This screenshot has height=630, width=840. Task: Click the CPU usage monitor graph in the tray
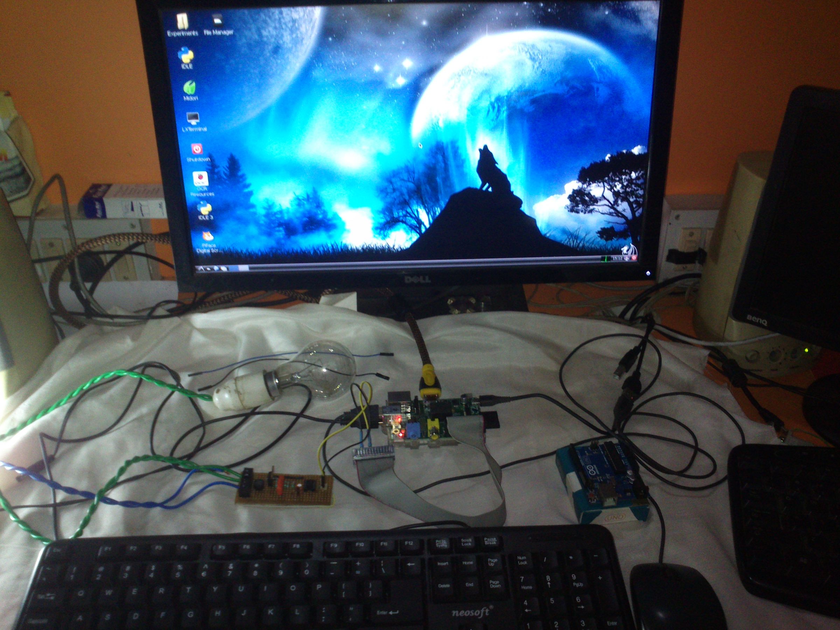[x=606, y=259]
